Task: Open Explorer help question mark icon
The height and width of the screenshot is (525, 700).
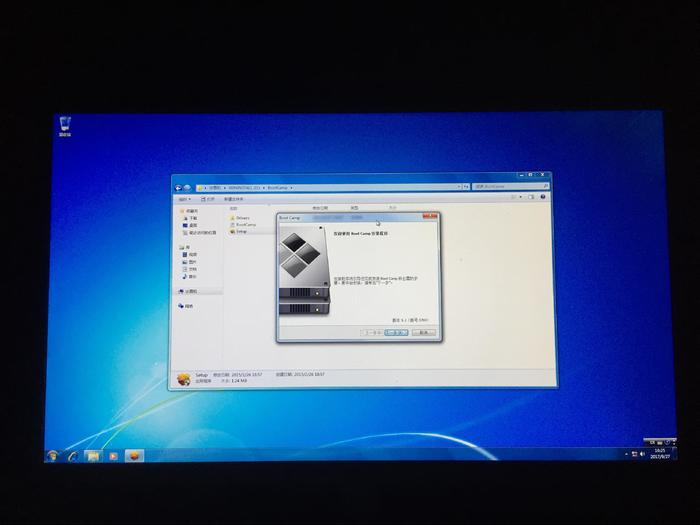Action: pyautogui.click(x=543, y=197)
